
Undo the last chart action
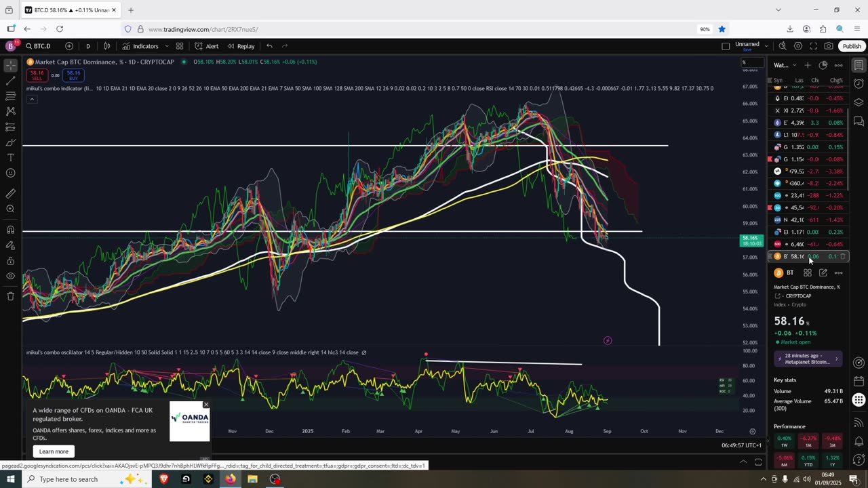point(269,46)
